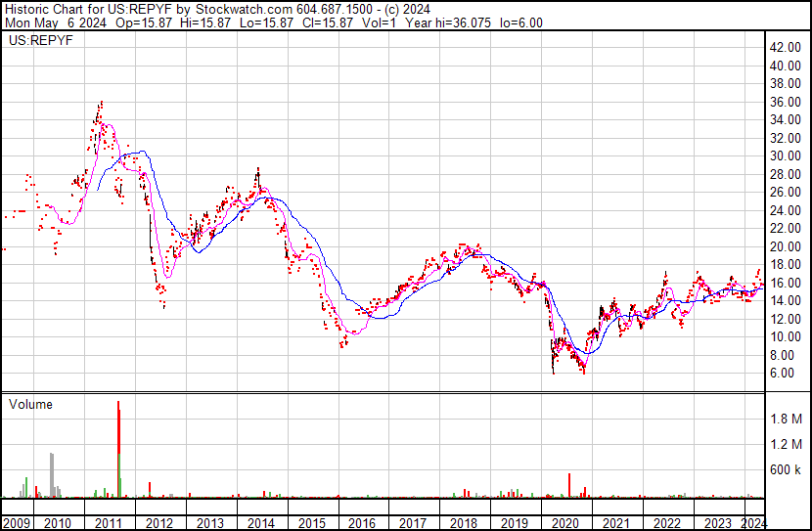Click the 42.00 price axis label

click(x=787, y=47)
